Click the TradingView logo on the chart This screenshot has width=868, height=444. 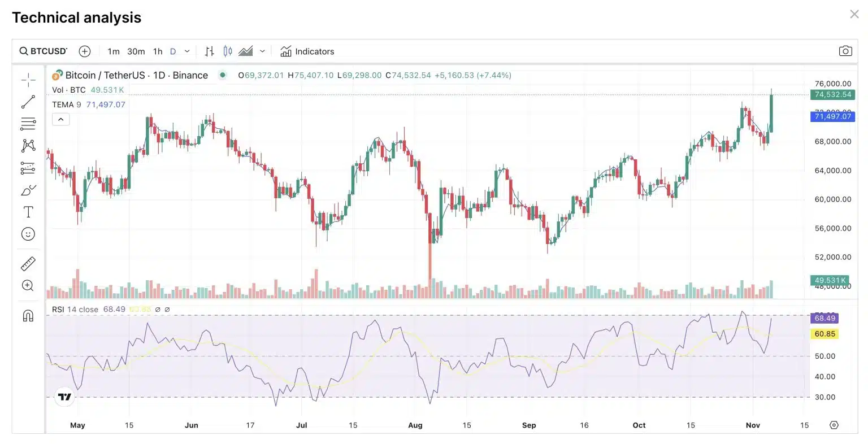pyautogui.click(x=65, y=397)
